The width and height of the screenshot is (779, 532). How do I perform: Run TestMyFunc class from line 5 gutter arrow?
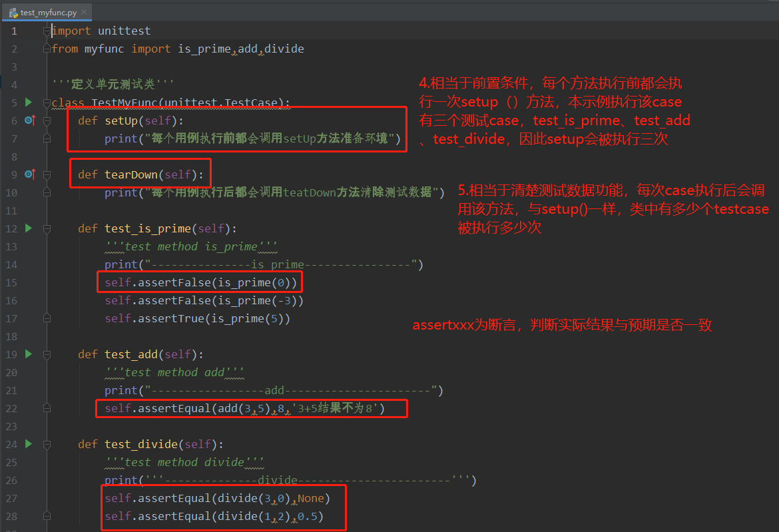click(29, 103)
